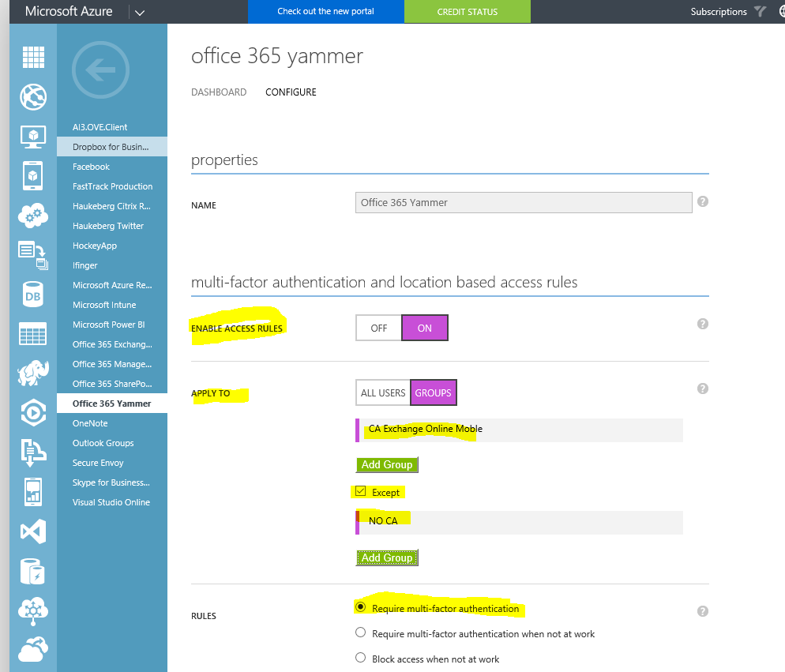Open the HDInsight elephant icon
Image resolution: width=785 pixels, height=672 pixels.
[x=32, y=374]
